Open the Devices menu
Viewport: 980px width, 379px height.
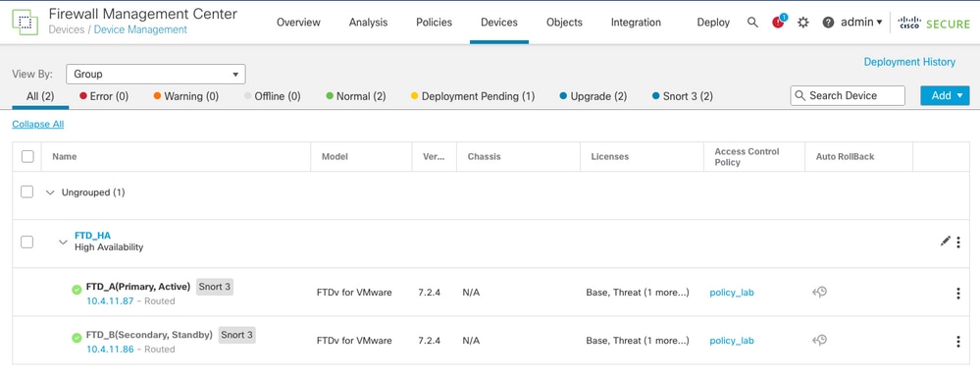499,22
